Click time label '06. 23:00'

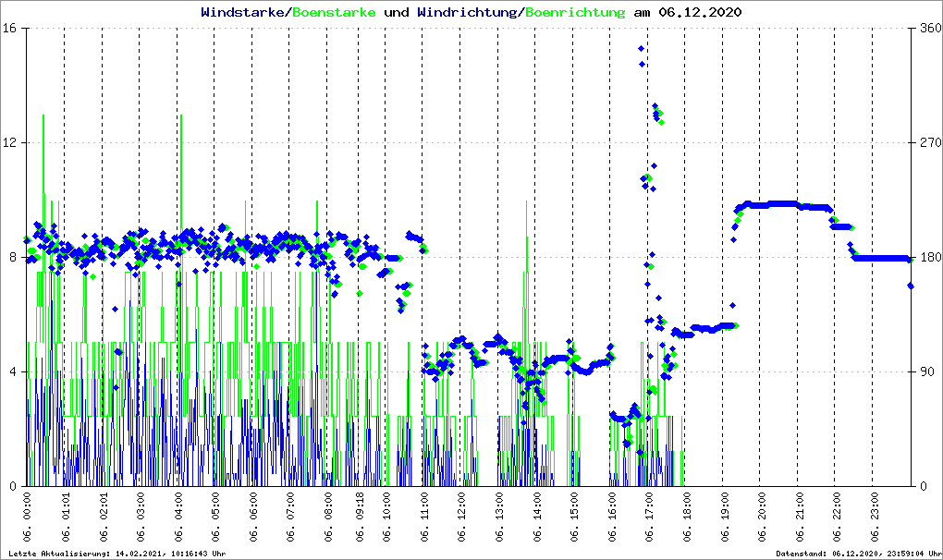(874, 517)
